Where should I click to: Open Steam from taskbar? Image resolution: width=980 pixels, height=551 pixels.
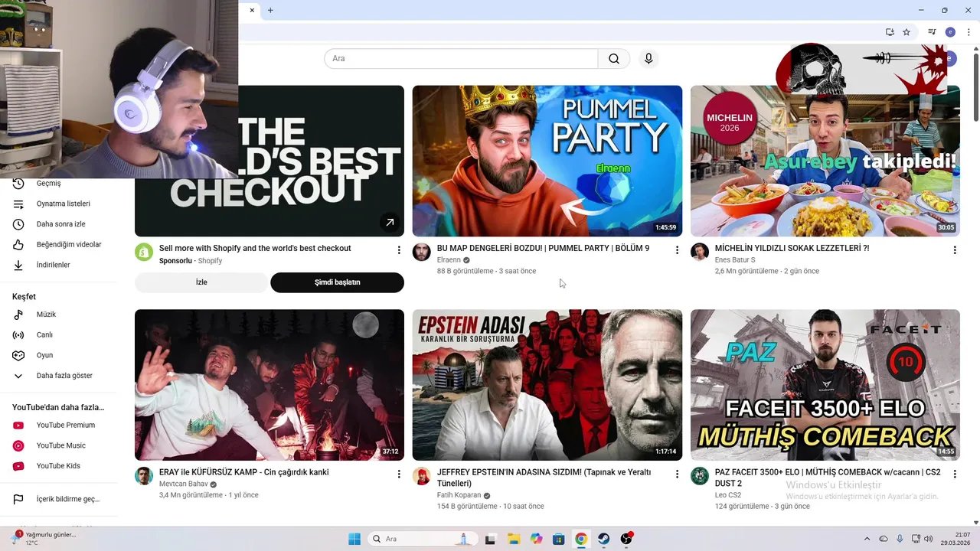(604, 539)
